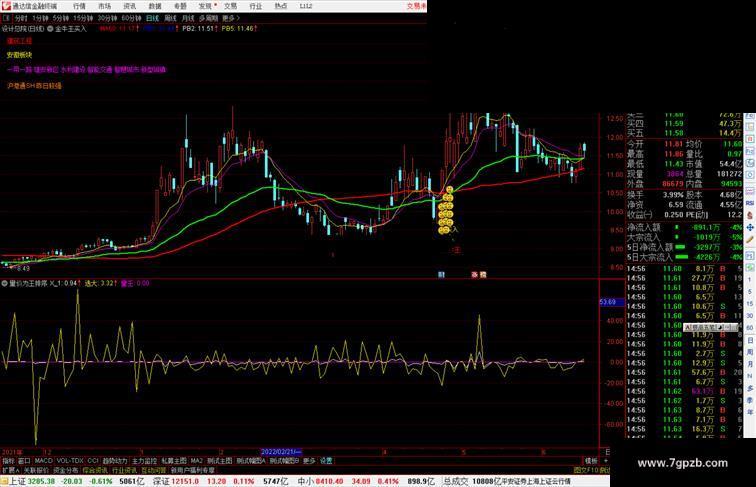Open the 资讯 menu
This screenshot has height=487, width=756.
tap(130, 6)
